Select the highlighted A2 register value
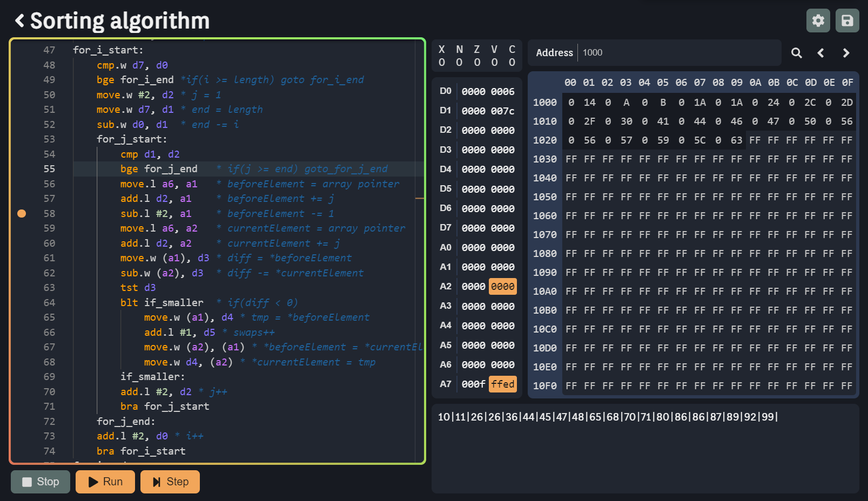The height and width of the screenshot is (501, 868). 503,286
